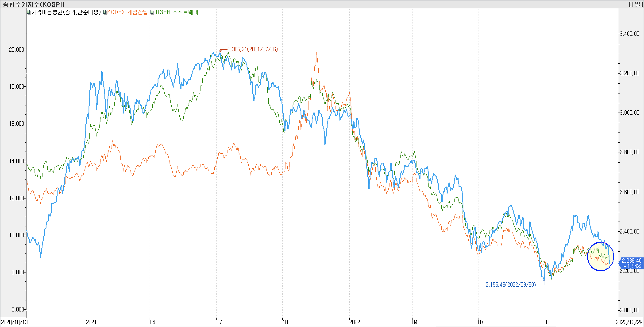The width and height of the screenshot is (644, 327).
Task: Select the KODEX 게임산업 legend text
Action: tap(127, 12)
